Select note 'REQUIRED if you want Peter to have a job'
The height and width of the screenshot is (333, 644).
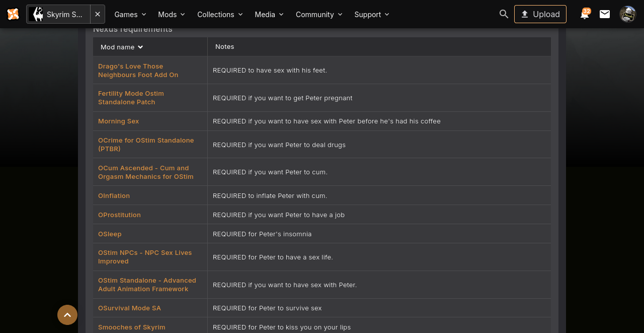pos(279,215)
